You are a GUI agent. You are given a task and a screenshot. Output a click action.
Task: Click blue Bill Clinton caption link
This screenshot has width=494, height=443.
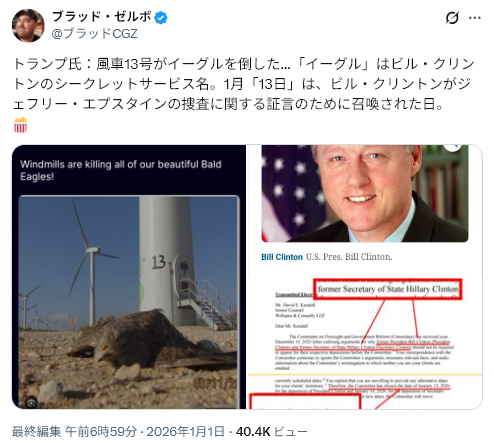click(282, 257)
